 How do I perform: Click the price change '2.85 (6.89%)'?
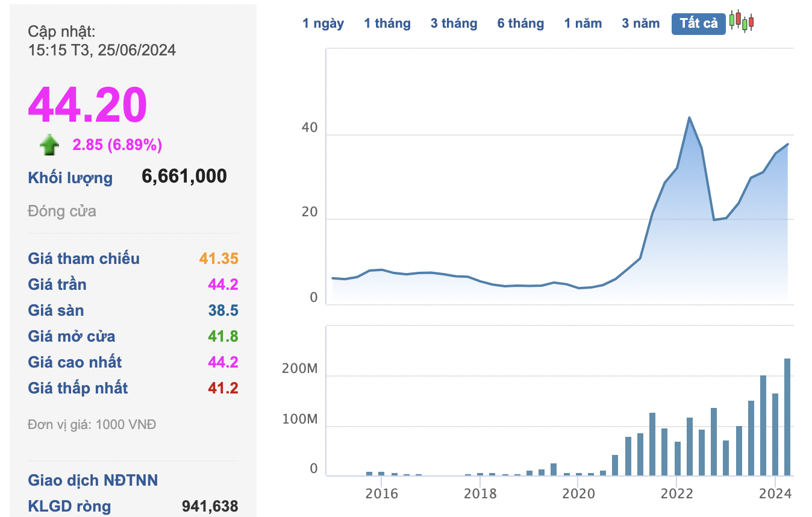tap(117, 145)
